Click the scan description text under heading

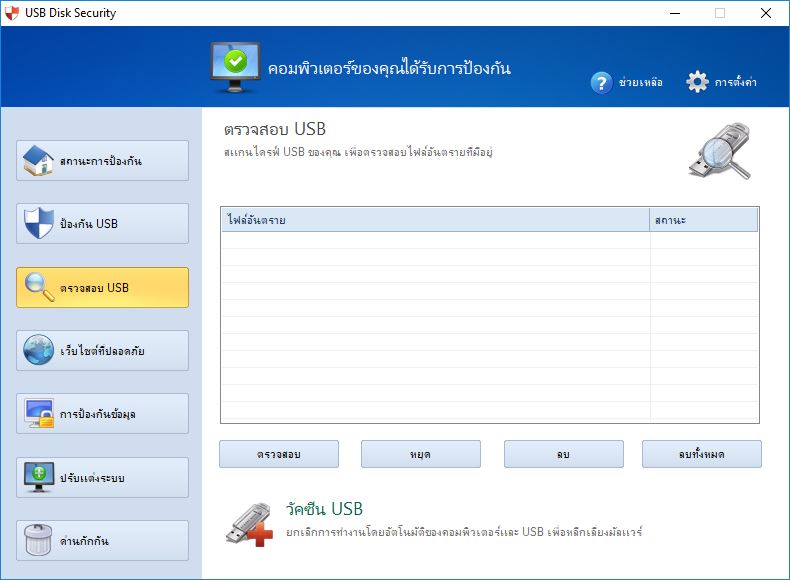(358, 152)
